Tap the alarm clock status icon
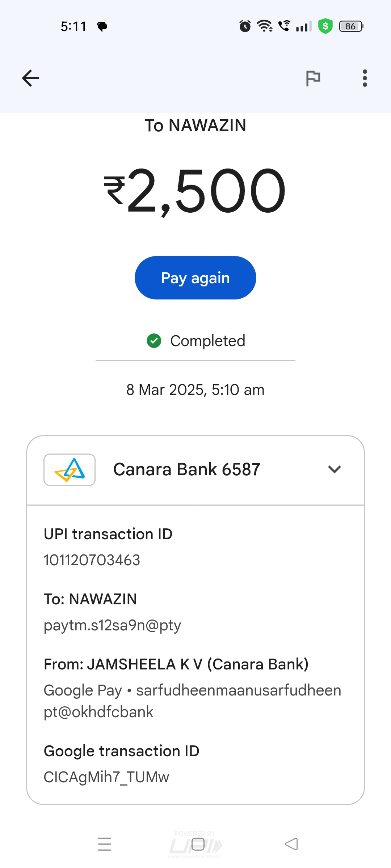The image size is (391, 868). (x=245, y=26)
